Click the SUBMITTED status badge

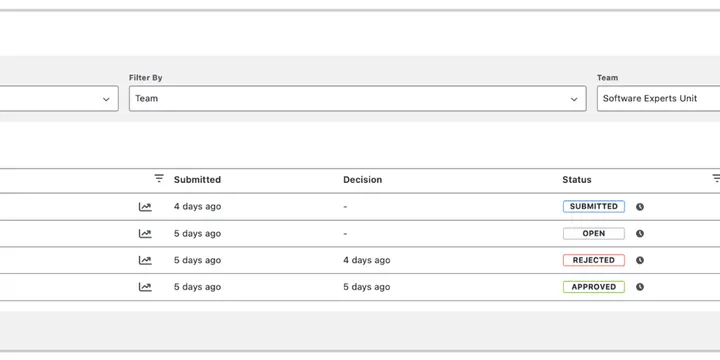click(x=594, y=207)
